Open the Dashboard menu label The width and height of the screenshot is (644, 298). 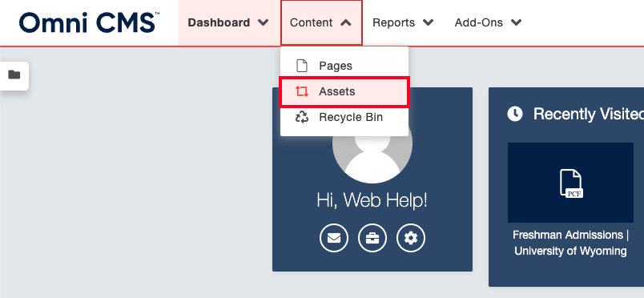pyautogui.click(x=219, y=22)
